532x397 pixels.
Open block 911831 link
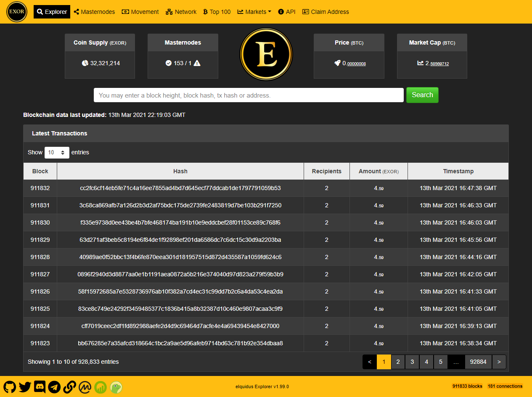tap(40, 205)
